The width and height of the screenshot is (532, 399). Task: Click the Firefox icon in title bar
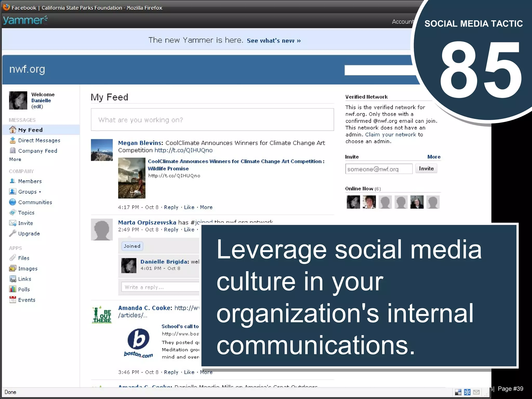pyautogui.click(x=6, y=7)
